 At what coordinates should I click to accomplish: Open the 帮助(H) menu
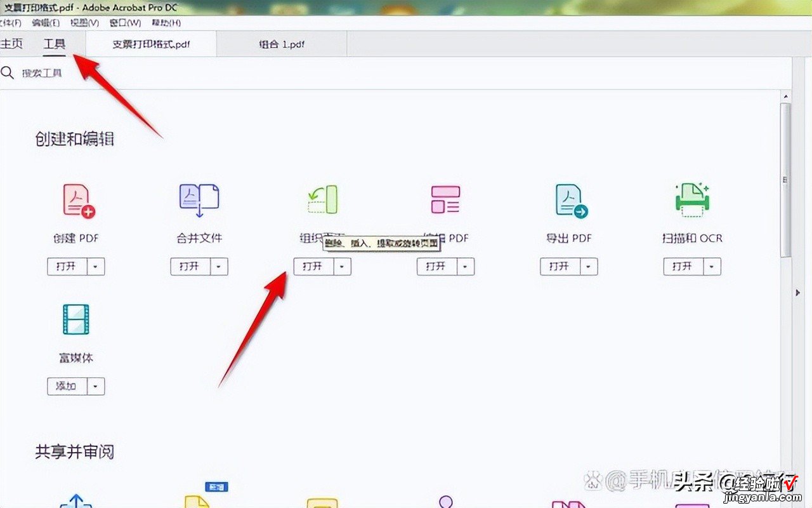click(x=167, y=23)
